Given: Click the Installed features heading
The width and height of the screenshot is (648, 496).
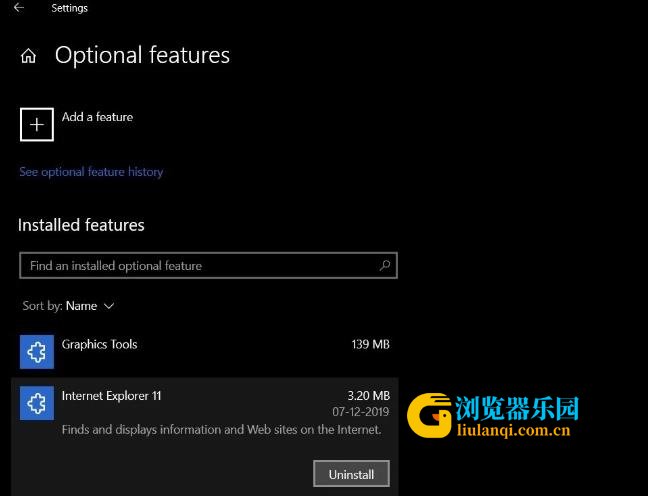Looking at the screenshot, I should point(81,225).
